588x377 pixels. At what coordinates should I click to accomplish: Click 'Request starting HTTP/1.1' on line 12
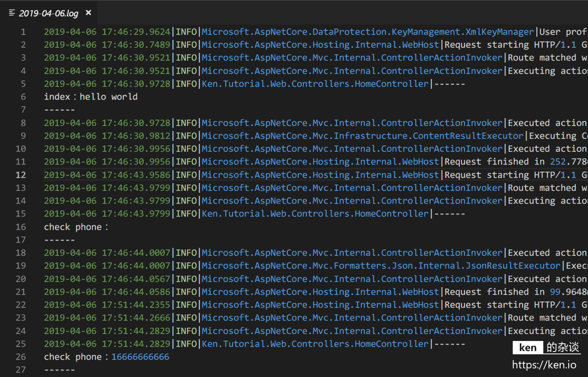pos(510,175)
